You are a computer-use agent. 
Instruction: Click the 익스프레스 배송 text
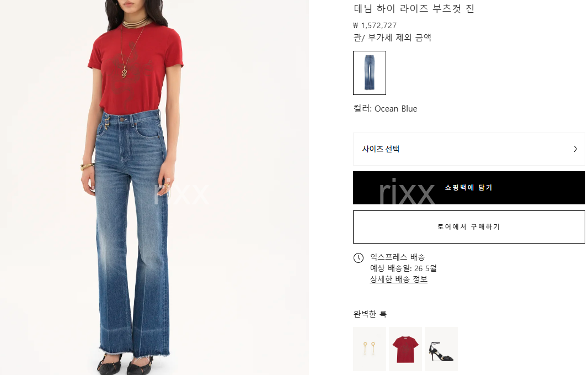pyautogui.click(x=398, y=257)
